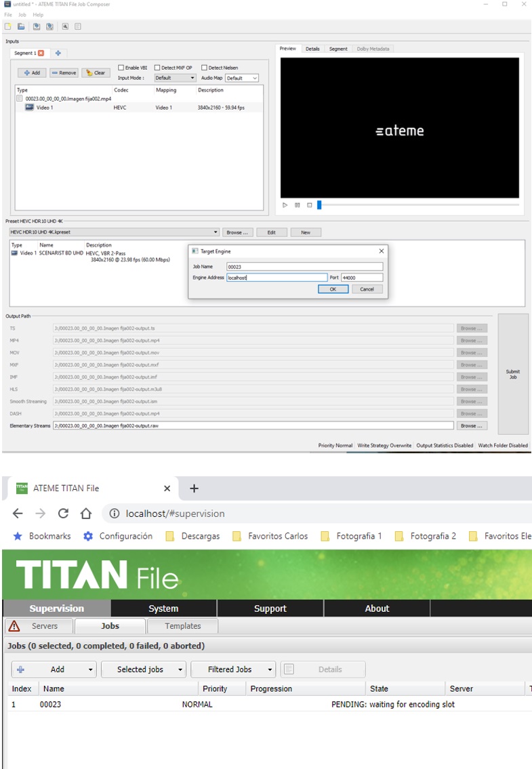Close the Target Engine dialog
The image size is (532, 769).
382,251
